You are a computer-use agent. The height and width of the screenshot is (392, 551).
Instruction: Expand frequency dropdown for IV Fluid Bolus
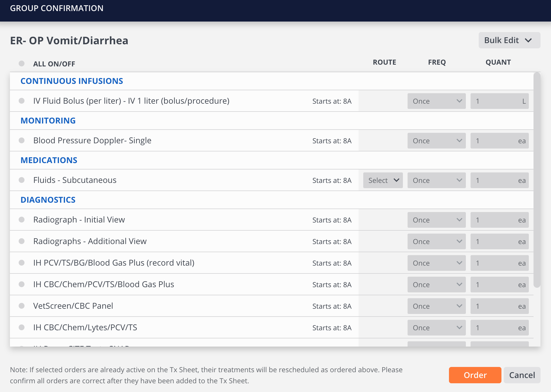coord(436,101)
